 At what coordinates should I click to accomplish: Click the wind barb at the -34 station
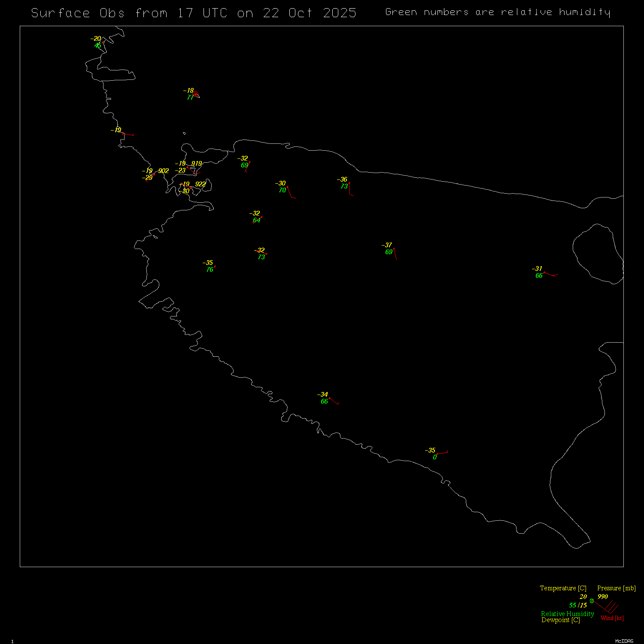click(334, 401)
